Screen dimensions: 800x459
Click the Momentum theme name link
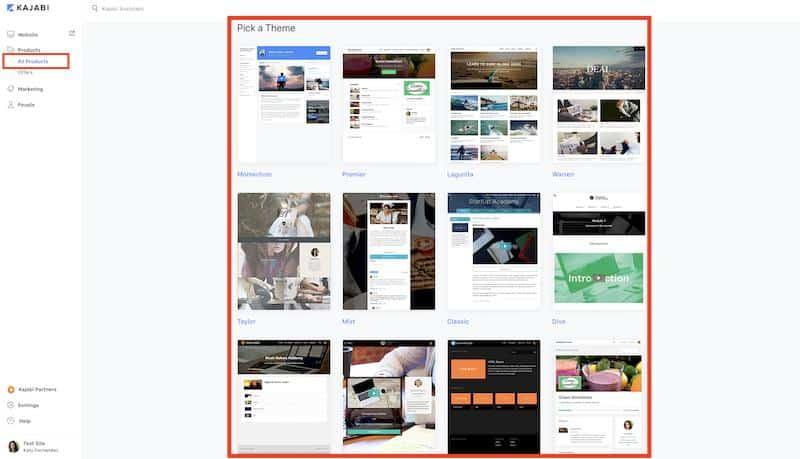pos(254,174)
